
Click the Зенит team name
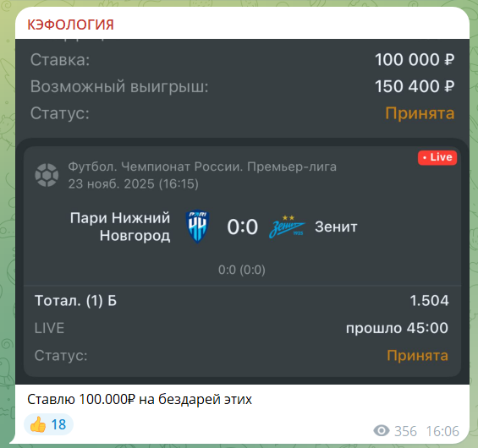(x=336, y=227)
